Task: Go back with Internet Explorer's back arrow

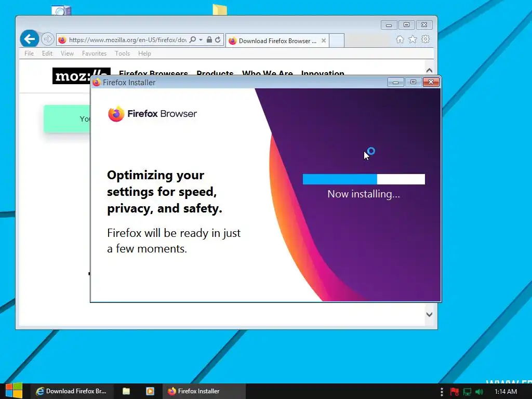Action: click(x=30, y=38)
